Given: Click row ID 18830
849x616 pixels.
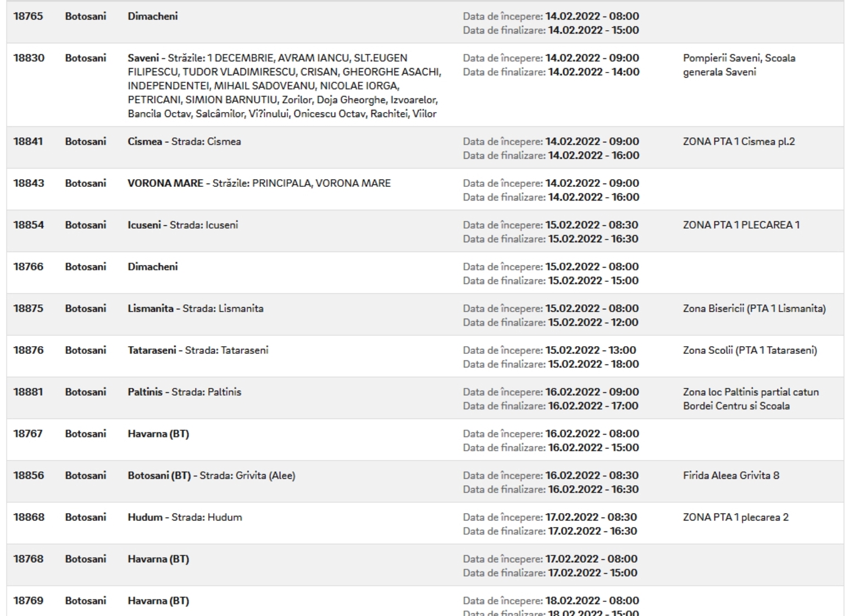Looking at the screenshot, I should click(x=29, y=58).
